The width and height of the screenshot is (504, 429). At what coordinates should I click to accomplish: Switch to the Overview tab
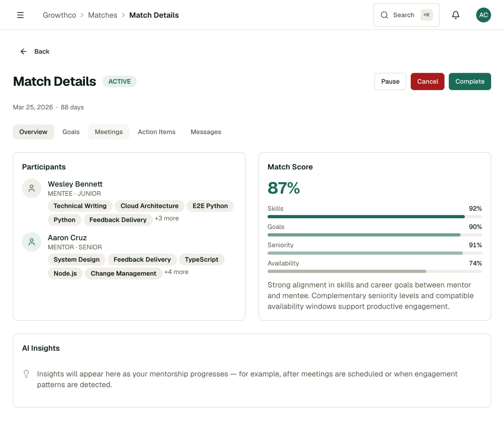33,132
